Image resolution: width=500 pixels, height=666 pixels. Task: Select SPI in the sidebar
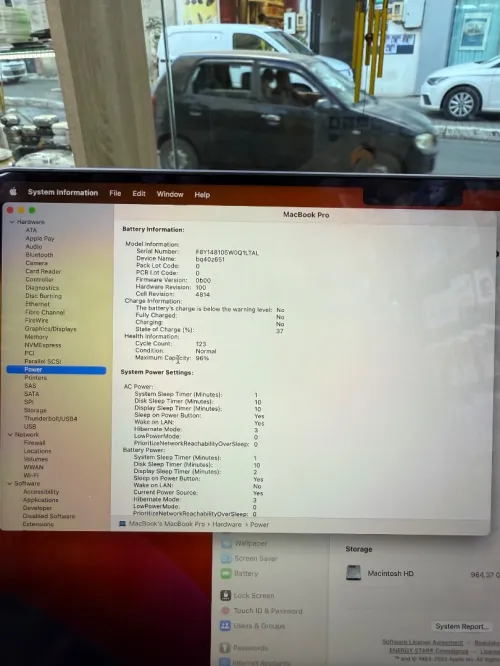coord(28,402)
